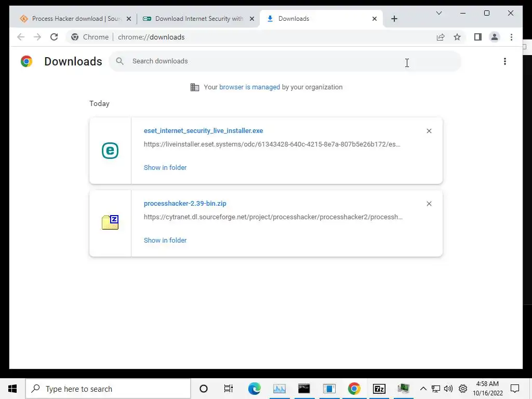Open Cortana circle on taskbar
Image resolution: width=532 pixels, height=399 pixels.
coord(204,389)
